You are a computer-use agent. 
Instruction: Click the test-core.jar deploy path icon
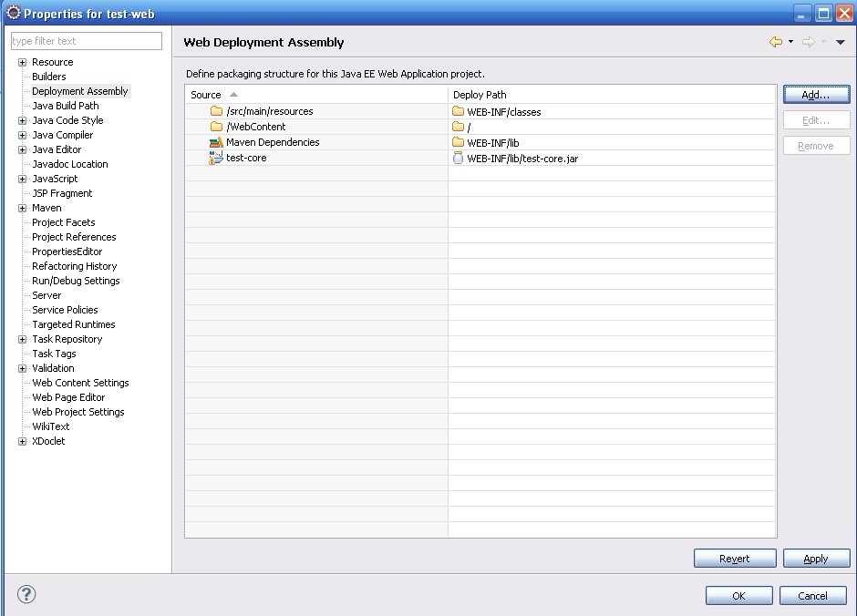458,159
